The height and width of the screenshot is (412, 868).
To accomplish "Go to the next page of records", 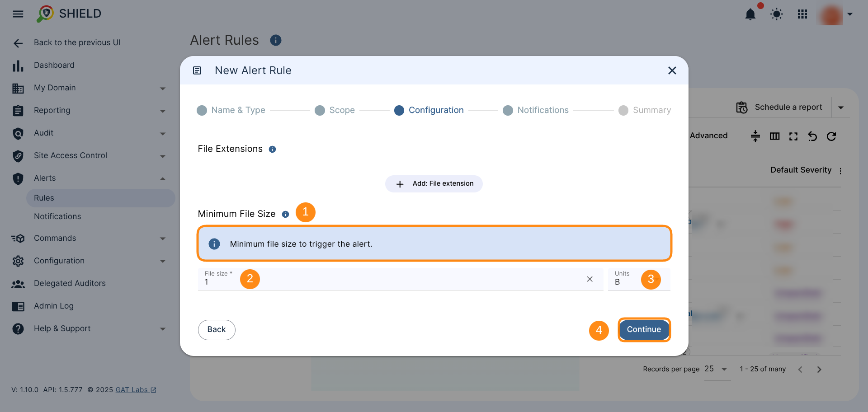I will (819, 370).
